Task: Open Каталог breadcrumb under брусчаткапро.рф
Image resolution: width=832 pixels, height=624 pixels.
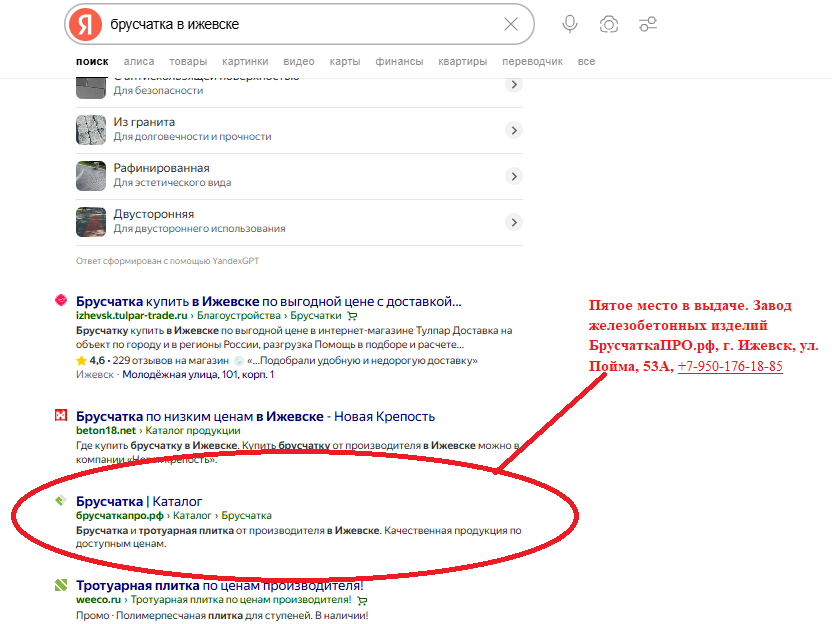Action: click(x=192, y=516)
